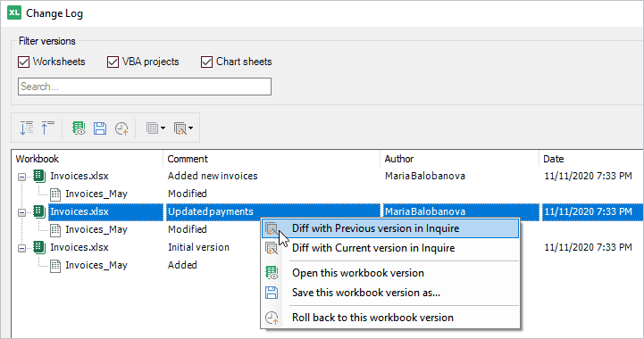Click inside the Search versions field
The image size is (644, 339).
click(x=145, y=87)
